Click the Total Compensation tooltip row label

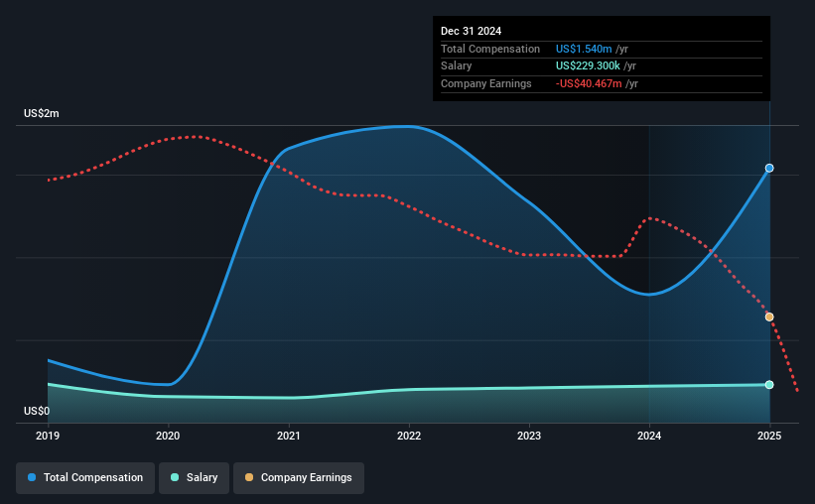(x=490, y=49)
